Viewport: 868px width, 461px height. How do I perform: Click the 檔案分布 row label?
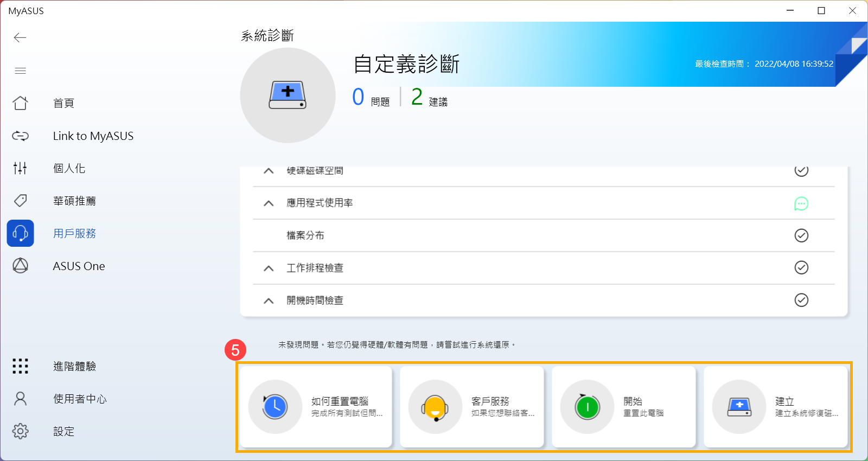click(305, 235)
